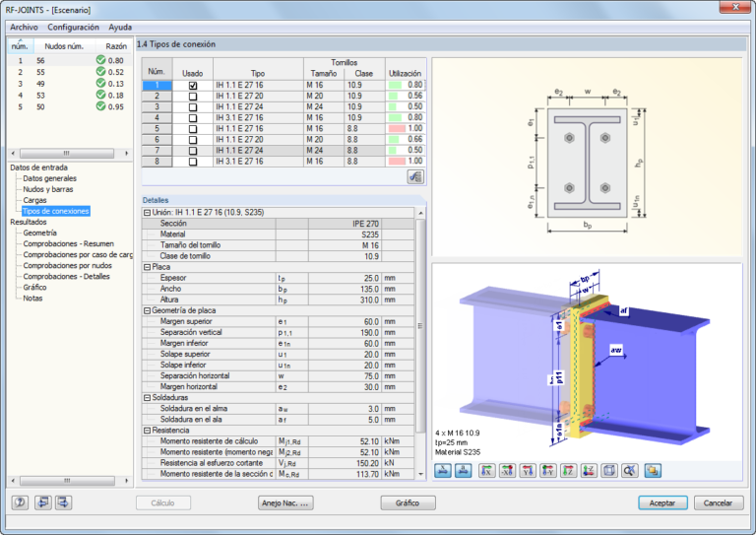Open Comprobaciones - Detalles in navigator
This screenshot has height=535, width=756.
(67, 277)
